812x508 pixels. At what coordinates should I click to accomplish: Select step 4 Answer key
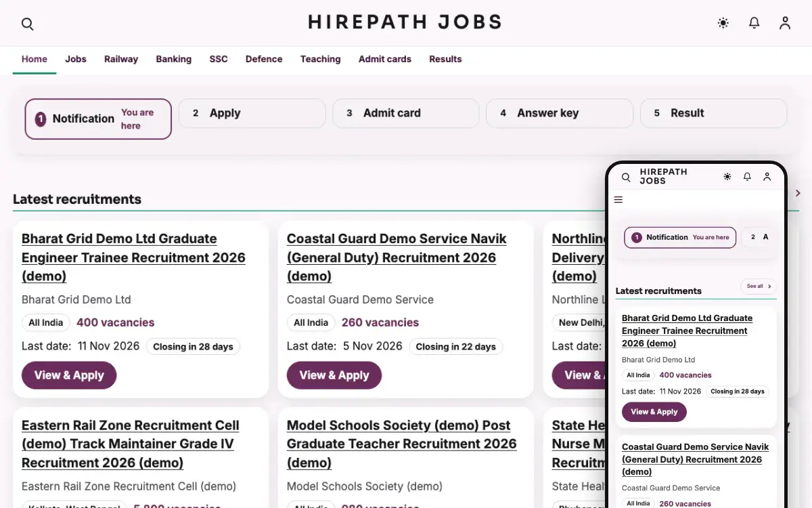pos(560,113)
